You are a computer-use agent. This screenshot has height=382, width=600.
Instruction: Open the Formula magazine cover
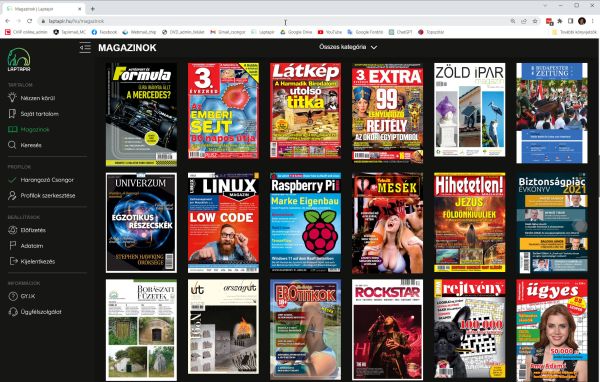click(141, 114)
